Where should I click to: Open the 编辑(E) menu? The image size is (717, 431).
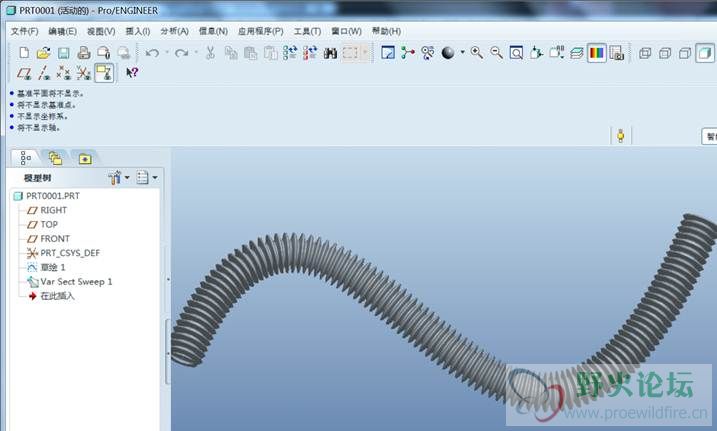tap(63, 31)
